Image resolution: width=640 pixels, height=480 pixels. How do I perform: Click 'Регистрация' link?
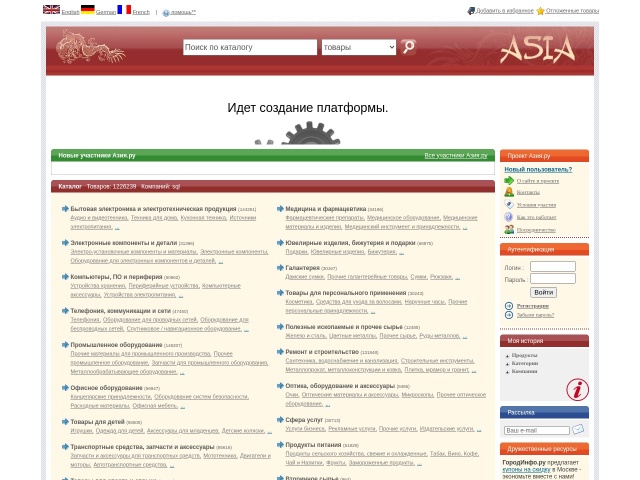click(533, 306)
